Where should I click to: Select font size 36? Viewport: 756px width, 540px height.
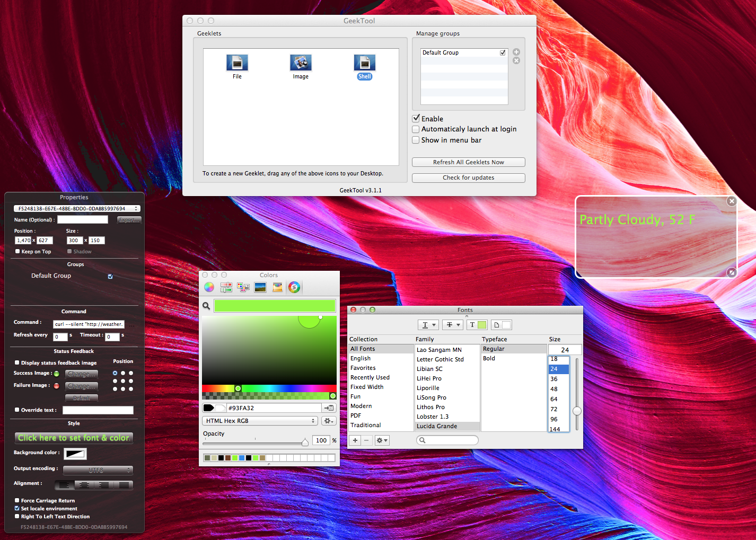pyautogui.click(x=554, y=379)
